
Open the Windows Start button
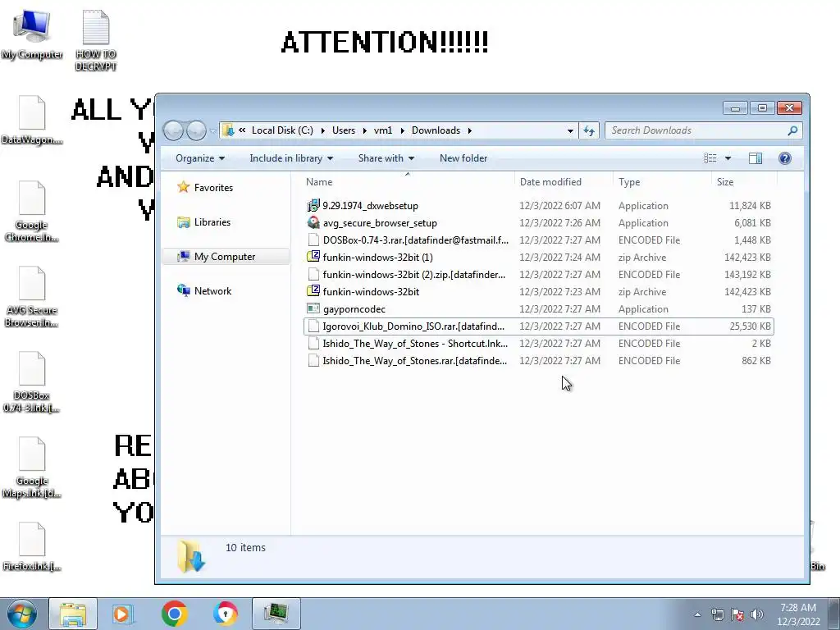pyautogui.click(x=22, y=614)
